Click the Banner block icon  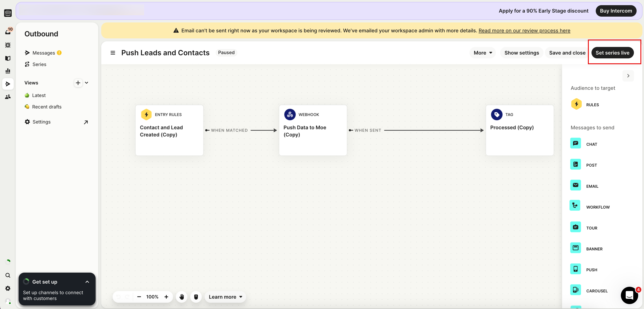click(x=576, y=248)
